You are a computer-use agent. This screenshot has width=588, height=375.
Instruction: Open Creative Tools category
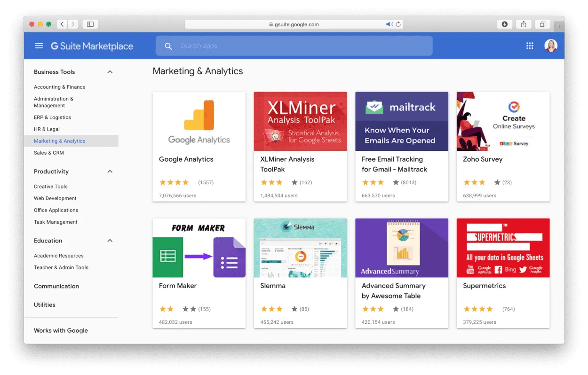coord(51,187)
